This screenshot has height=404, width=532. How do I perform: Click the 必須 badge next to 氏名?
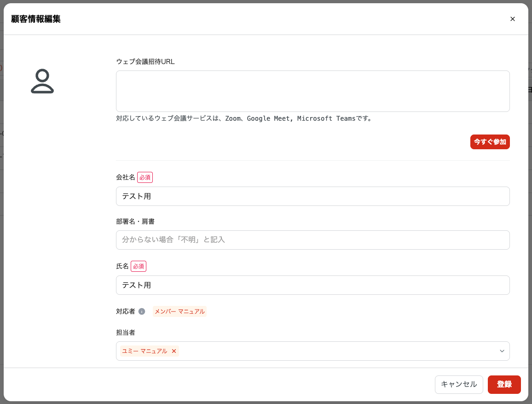139,266
